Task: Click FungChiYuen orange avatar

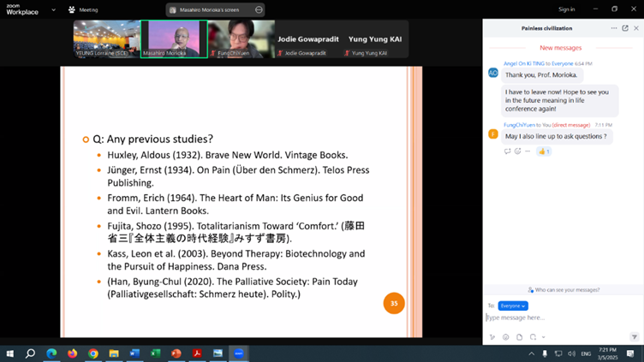Action: pos(493,134)
